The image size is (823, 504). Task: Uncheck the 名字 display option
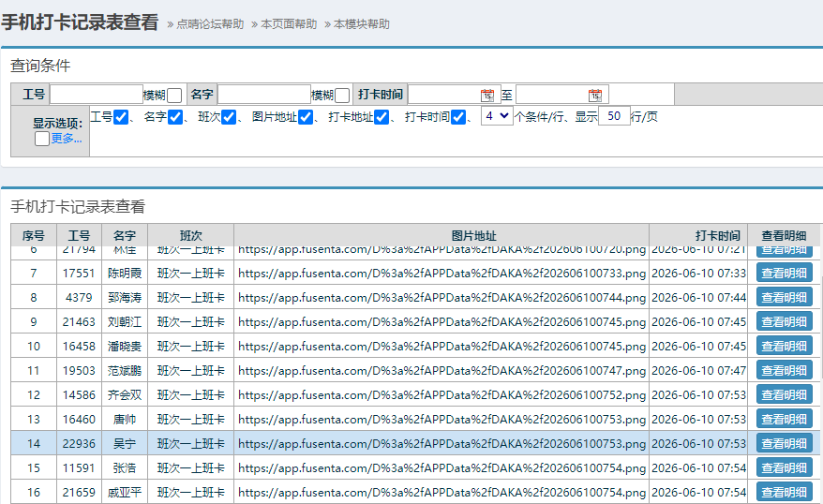coord(175,117)
